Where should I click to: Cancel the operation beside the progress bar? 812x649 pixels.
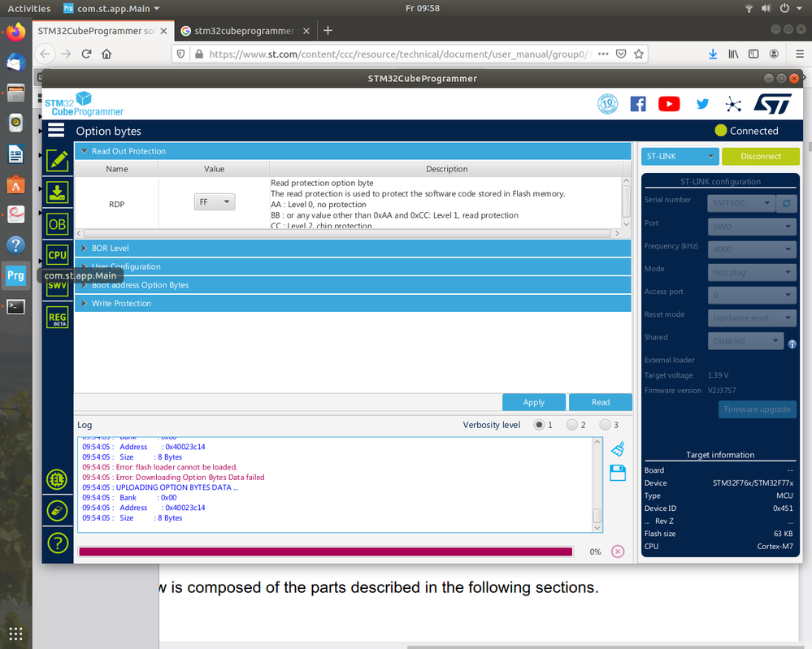tap(617, 552)
